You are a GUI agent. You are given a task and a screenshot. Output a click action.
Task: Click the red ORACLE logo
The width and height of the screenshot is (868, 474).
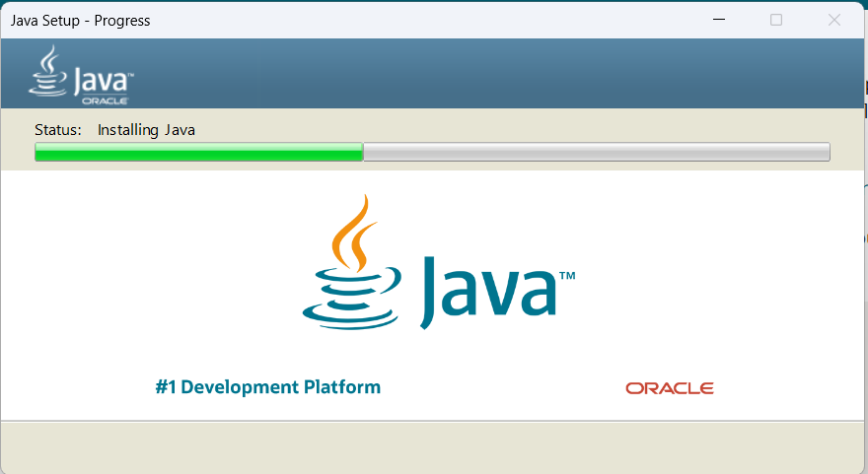tap(669, 388)
